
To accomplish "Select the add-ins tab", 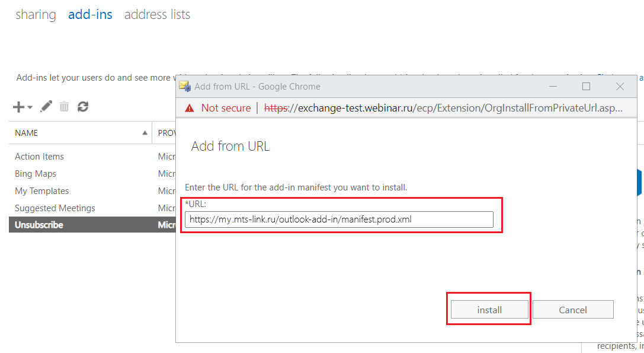I will (90, 14).
